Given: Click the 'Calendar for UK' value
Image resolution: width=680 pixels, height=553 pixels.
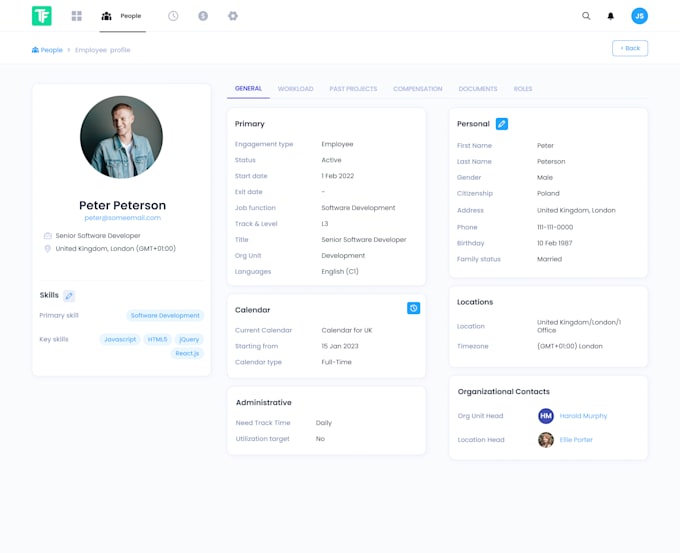Looking at the screenshot, I should pyautogui.click(x=347, y=330).
